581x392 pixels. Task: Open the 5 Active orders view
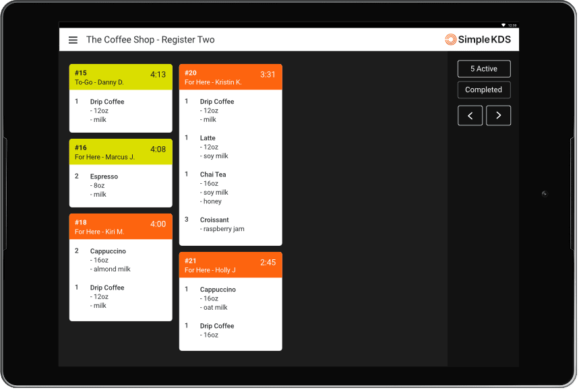(x=483, y=68)
